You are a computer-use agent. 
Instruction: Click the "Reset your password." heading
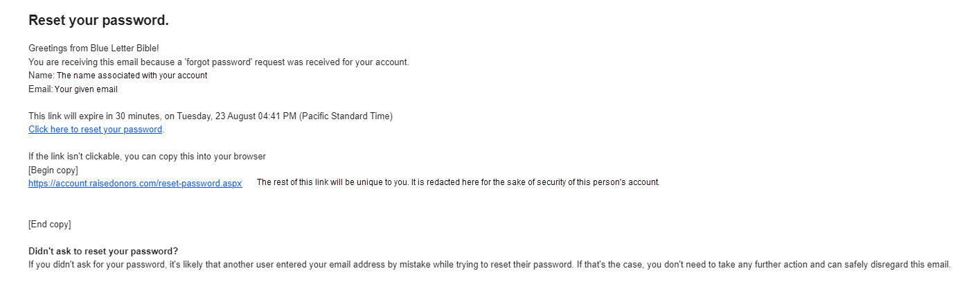click(x=98, y=21)
